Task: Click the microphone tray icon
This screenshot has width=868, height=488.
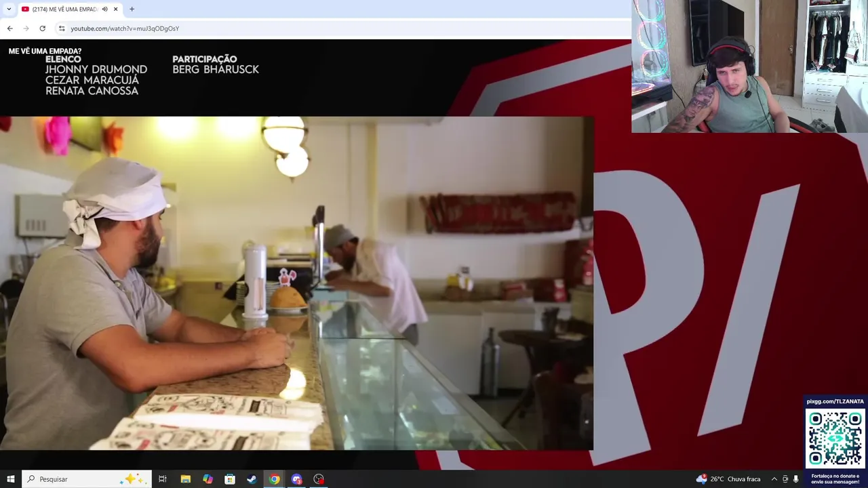Action: (795, 479)
